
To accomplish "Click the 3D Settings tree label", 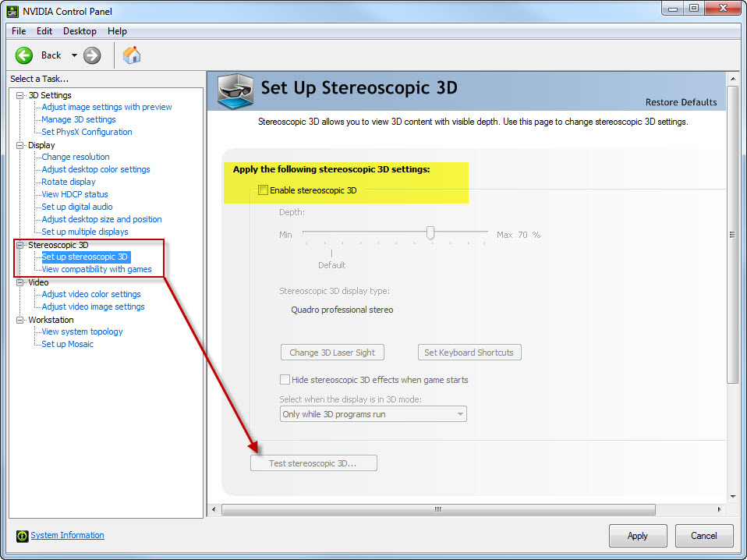I will coord(50,95).
